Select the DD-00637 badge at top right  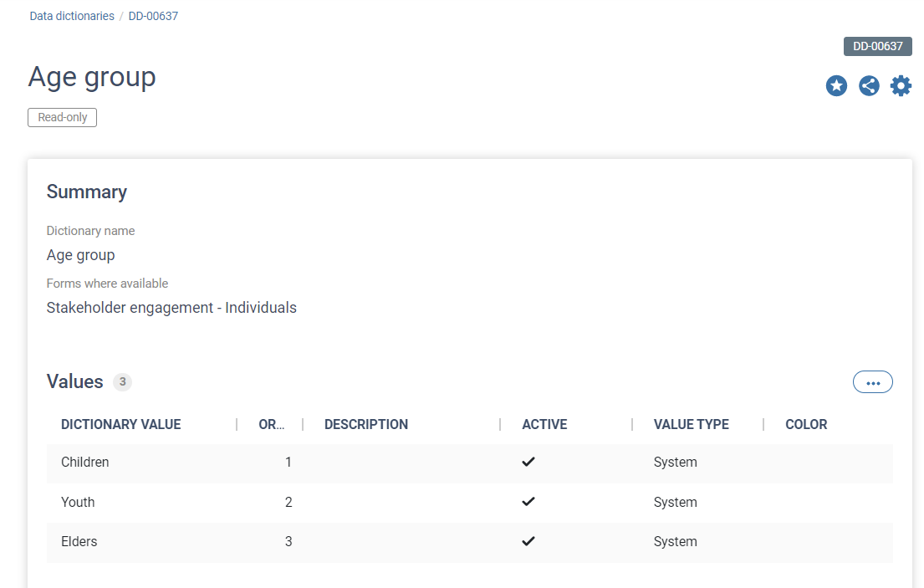coord(877,46)
